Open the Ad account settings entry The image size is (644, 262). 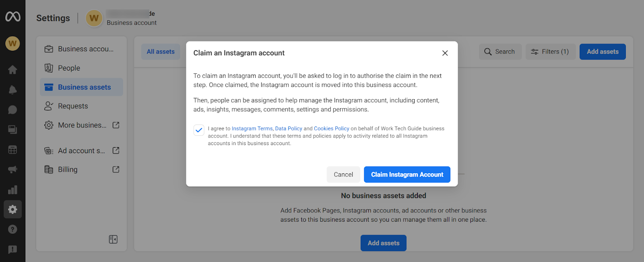click(x=81, y=150)
